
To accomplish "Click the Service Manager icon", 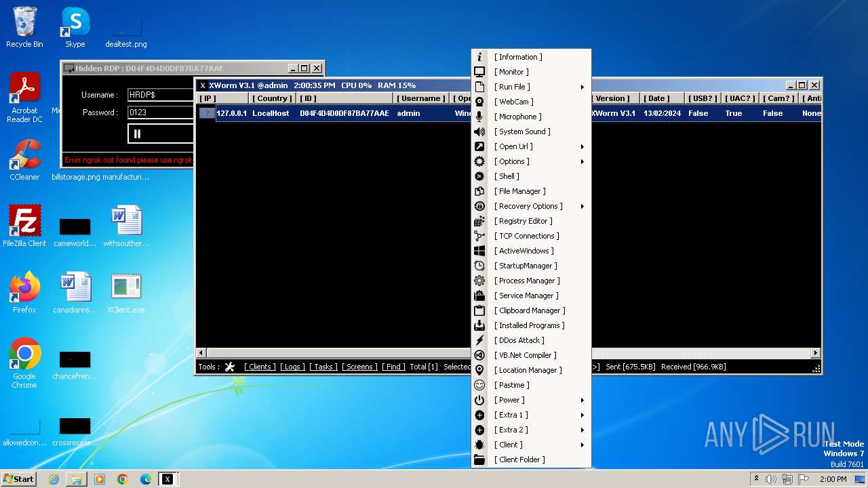I will pos(479,296).
